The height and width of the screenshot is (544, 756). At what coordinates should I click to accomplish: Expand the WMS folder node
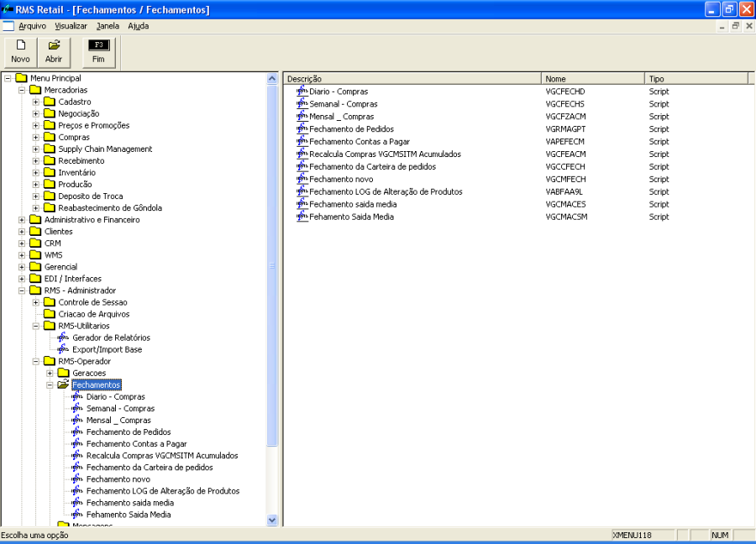click(x=22, y=255)
